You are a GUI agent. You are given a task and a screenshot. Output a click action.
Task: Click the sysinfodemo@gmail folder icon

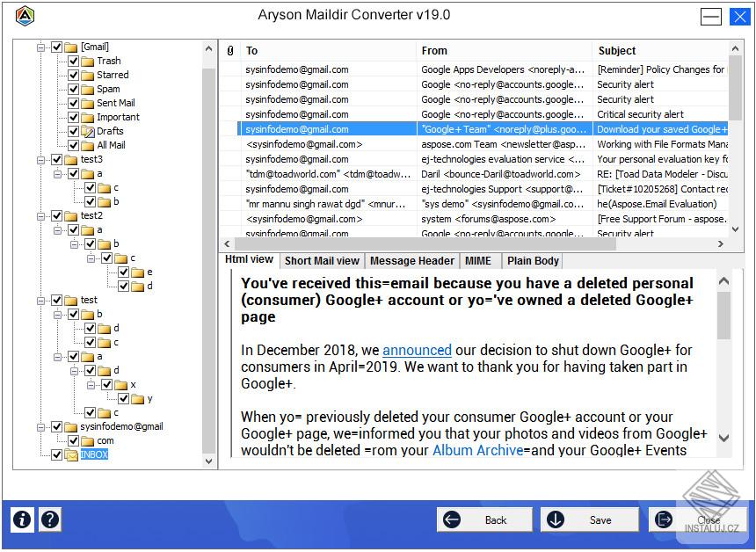pyautogui.click(x=71, y=426)
